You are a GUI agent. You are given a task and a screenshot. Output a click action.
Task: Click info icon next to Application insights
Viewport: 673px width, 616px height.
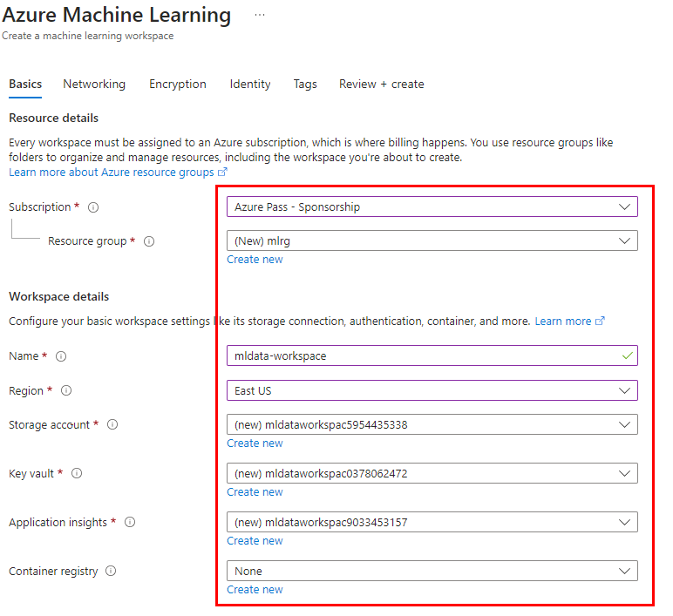(x=130, y=523)
